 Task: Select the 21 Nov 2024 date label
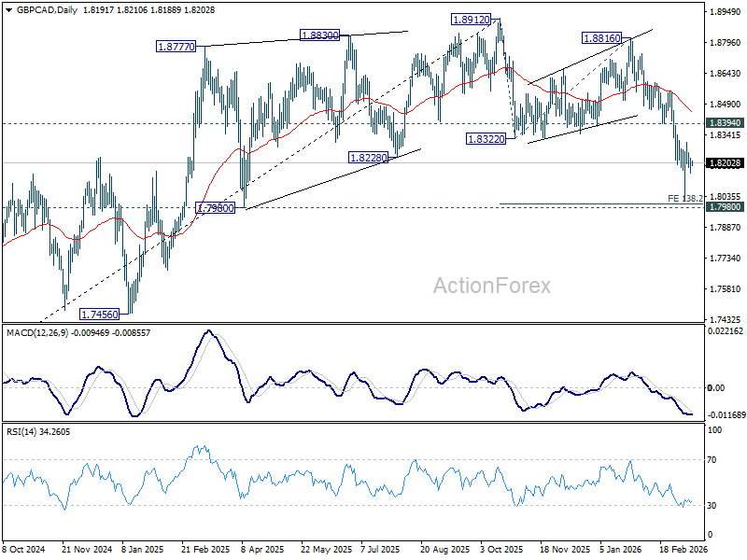pos(87,550)
